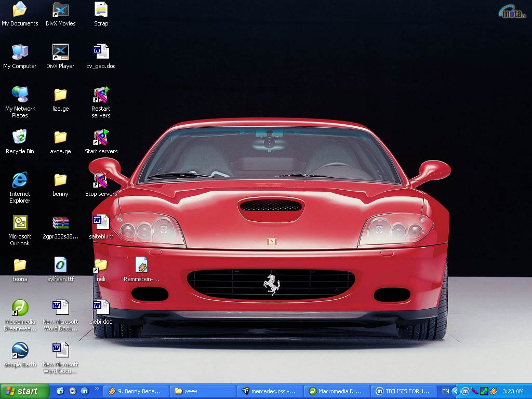Select the My Network Places icon
532x399 pixels.
click(x=20, y=102)
